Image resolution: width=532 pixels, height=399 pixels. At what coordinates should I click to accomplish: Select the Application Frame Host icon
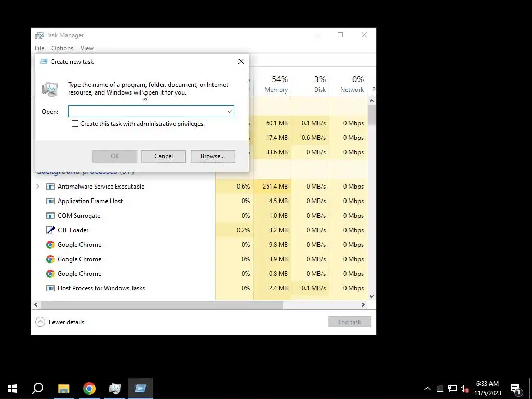coord(50,201)
